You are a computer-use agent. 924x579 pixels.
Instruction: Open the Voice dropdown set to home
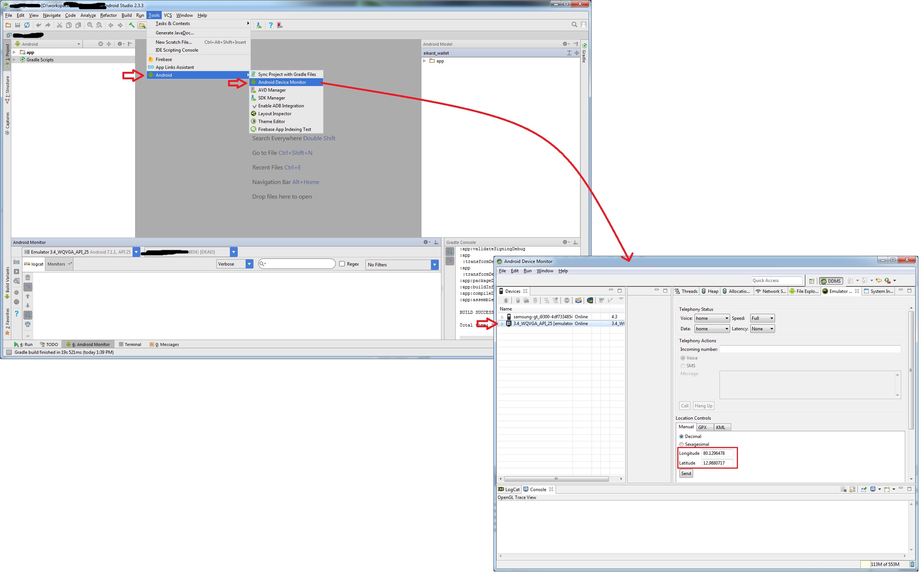tap(711, 318)
